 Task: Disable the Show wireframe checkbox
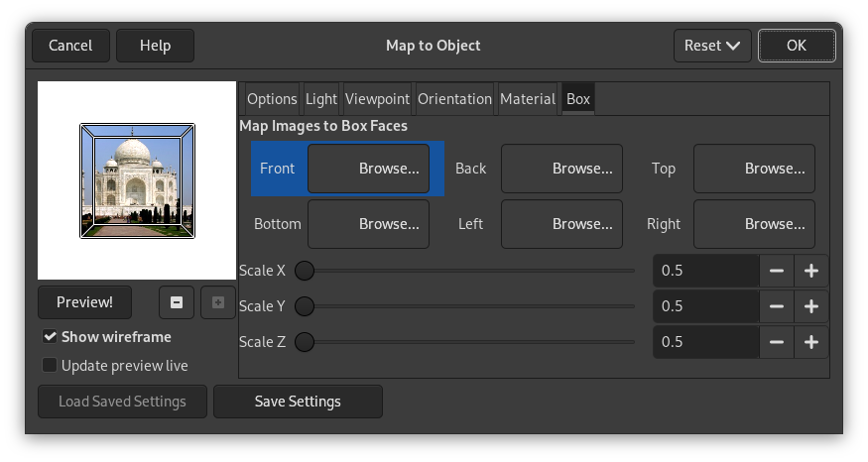pyautogui.click(x=50, y=337)
